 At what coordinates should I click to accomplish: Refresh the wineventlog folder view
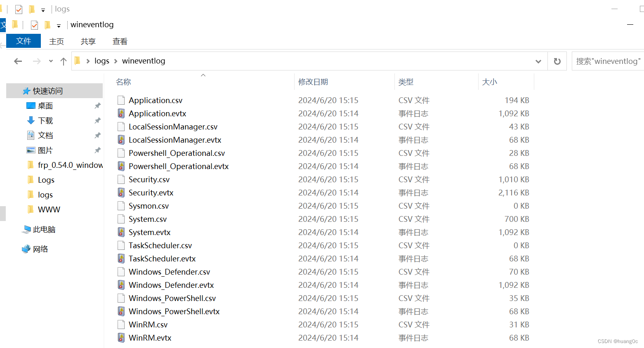[x=557, y=61]
